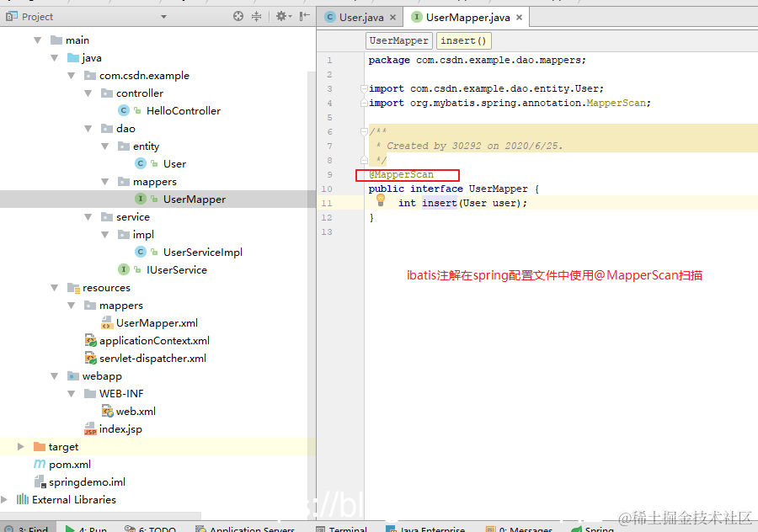Click the package declaration line
The height and width of the screenshot is (532, 758).
tap(477, 60)
